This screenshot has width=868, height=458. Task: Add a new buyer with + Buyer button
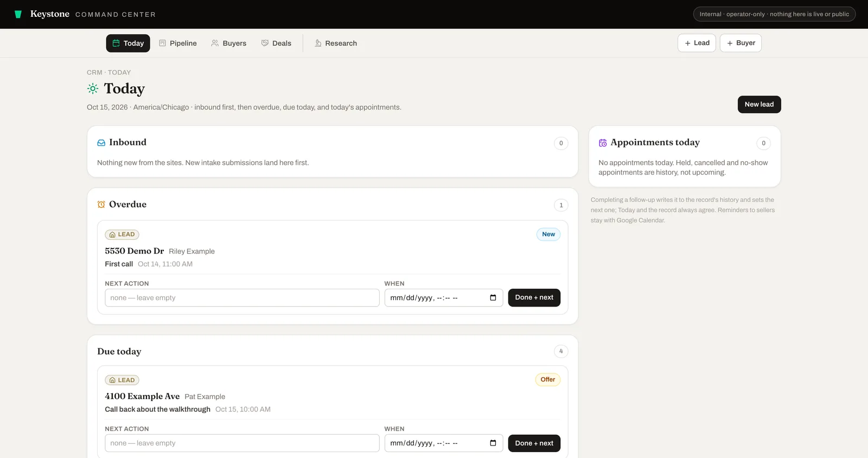tap(741, 43)
